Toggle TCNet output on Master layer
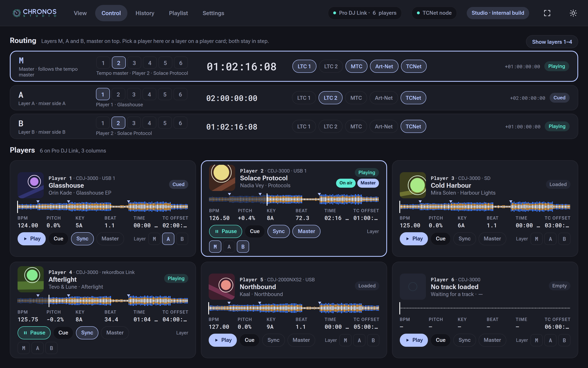The image size is (588, 368). [414, 66]
